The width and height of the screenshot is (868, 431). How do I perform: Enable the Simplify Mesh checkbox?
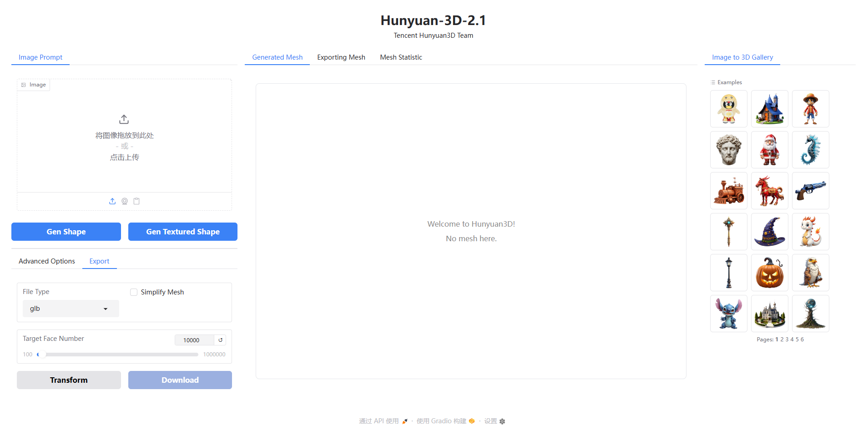(134, 292)
